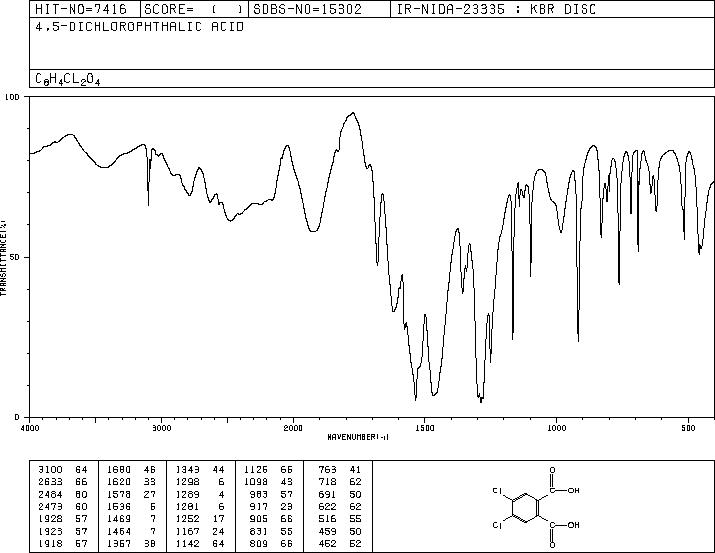
Task: Select the 691 peak table entry
Action: pyautogui.click(x=340, y=494)
